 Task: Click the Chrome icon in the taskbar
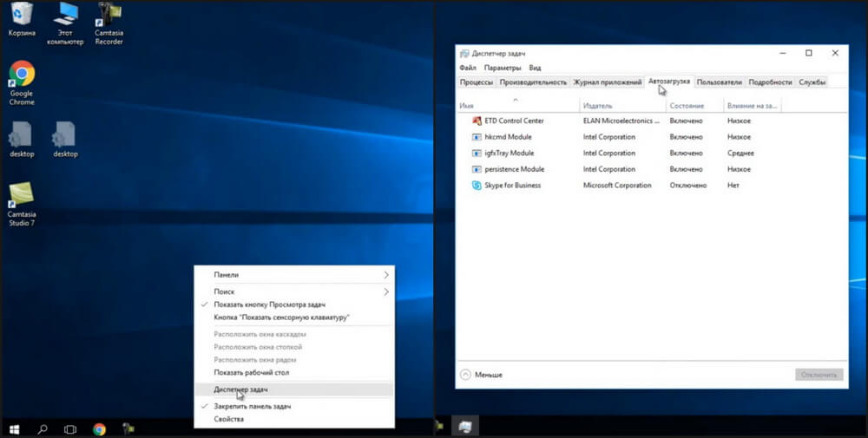click(x=99, y=428)
